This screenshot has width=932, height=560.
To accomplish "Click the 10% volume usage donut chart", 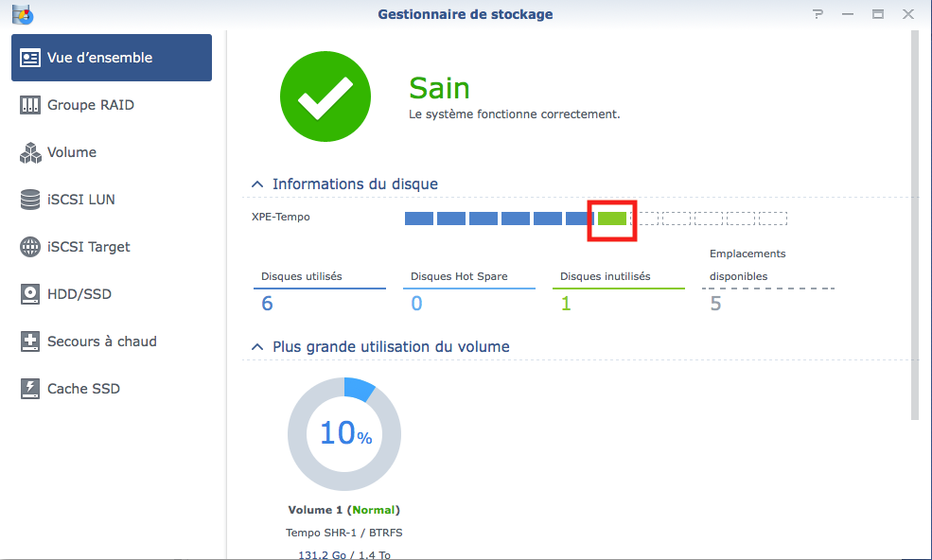I will pos(344,433).
